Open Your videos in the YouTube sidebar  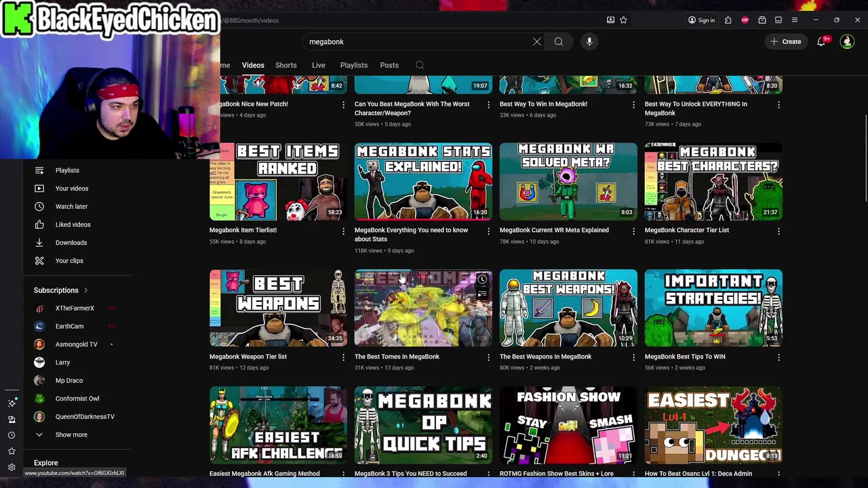click(72, 188)
